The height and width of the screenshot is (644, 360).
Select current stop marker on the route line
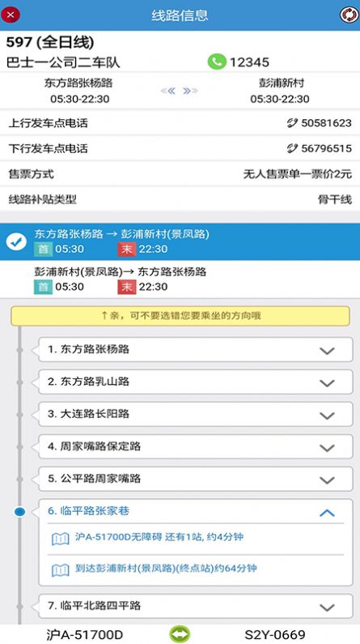19,512
